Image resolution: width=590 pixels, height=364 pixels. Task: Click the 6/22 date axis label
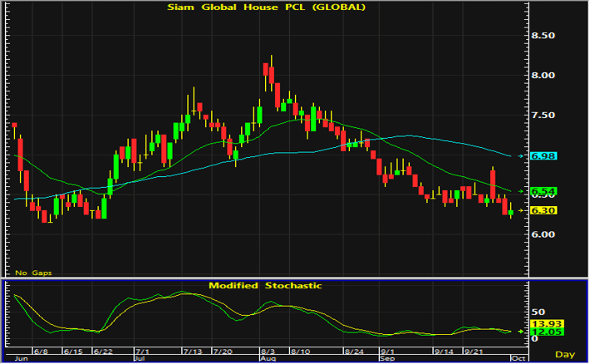[x=103, y=352]
